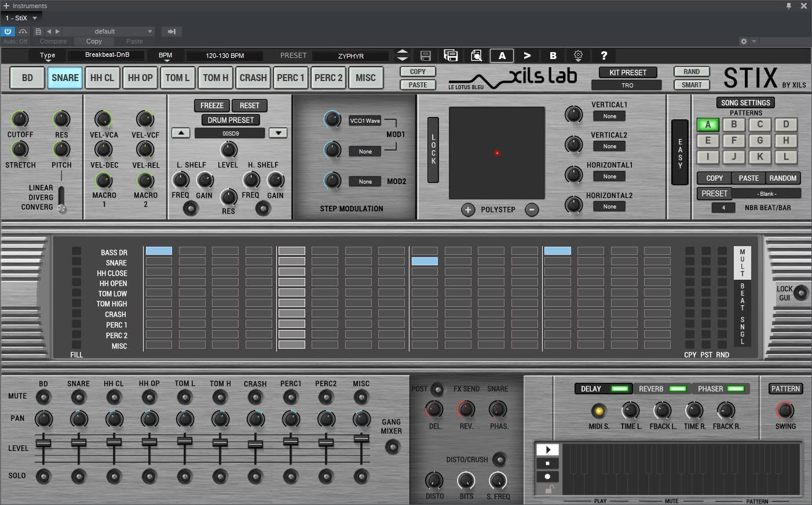Toggle the GANG MIXER button

pos(393,447)
